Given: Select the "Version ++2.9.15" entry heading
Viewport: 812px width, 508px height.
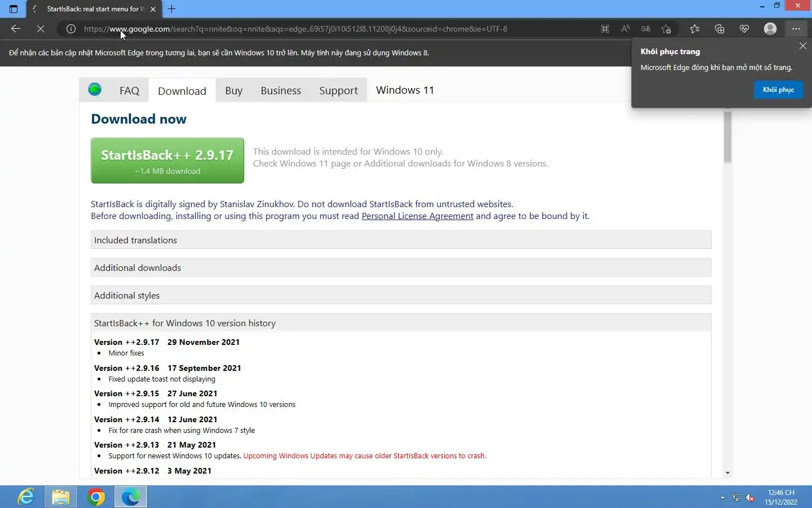Looking at the screenshot, I should [x=127, y=393].
